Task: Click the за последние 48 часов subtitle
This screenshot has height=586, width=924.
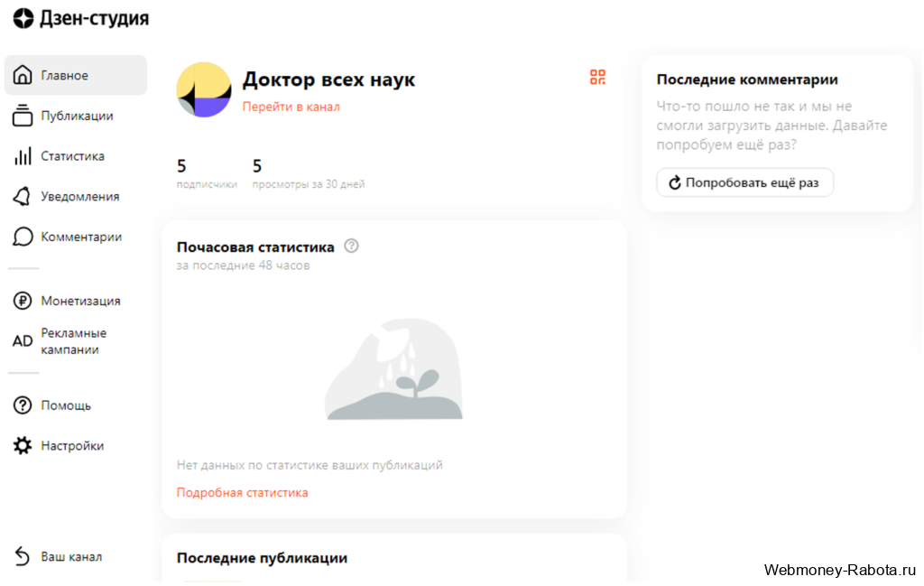Action: 243,265
